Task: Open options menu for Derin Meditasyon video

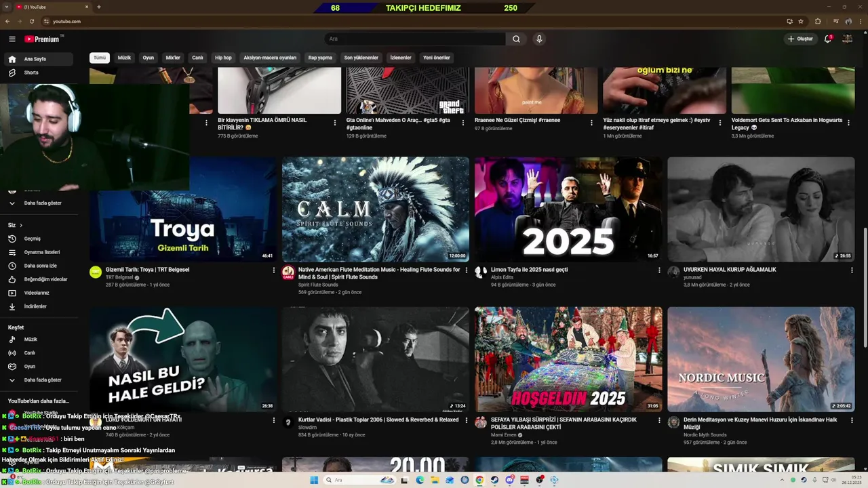Action: point(852,420)
